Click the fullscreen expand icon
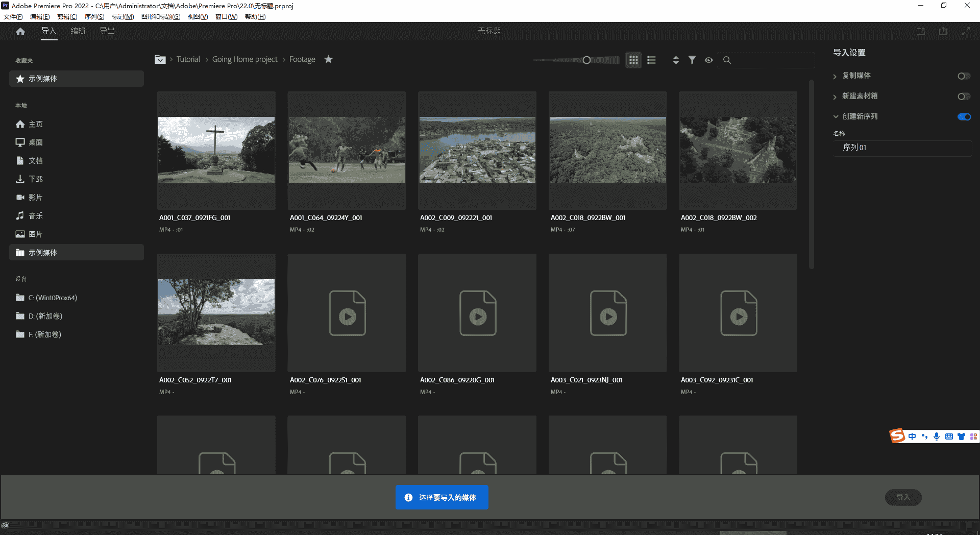The image size is (980, 535). tap(965, 32)
